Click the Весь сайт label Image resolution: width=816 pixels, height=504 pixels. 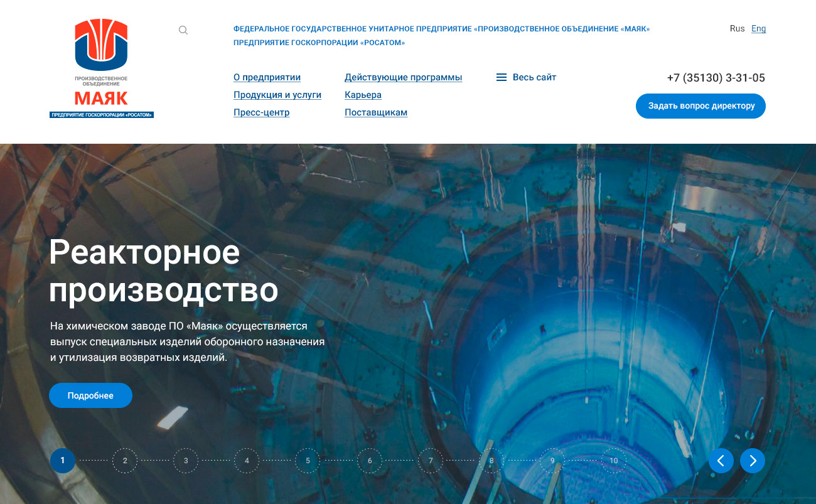(x=534, y=77)
